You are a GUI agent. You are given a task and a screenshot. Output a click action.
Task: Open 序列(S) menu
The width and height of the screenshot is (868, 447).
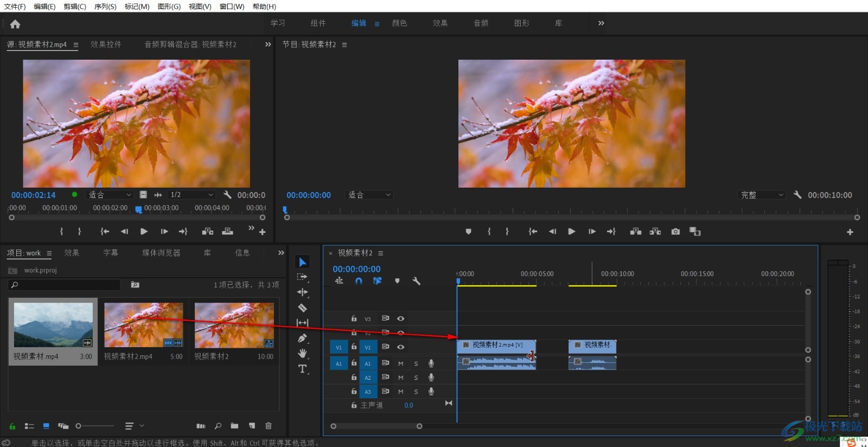105,7
